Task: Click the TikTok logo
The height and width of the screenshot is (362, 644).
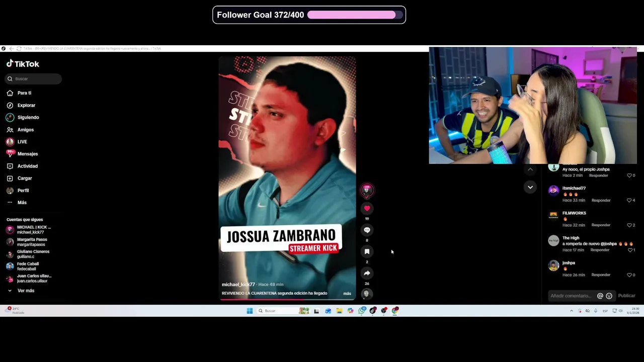Action: click(x=23, y=64)
